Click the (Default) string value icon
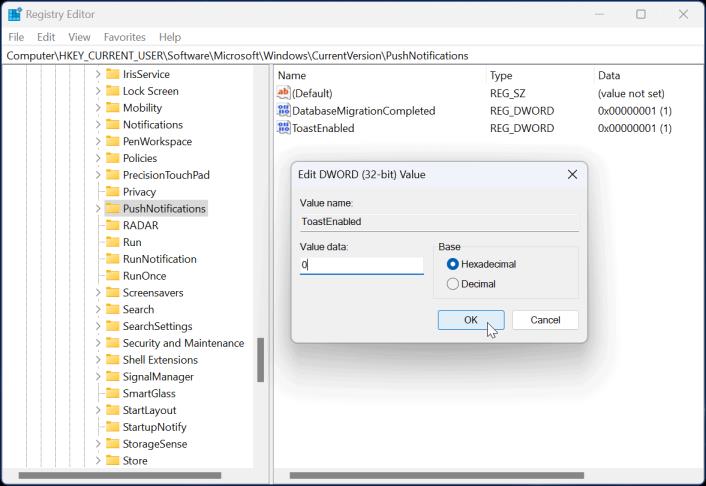This screenshot has width=706, height=486. [x=283, y=93]
